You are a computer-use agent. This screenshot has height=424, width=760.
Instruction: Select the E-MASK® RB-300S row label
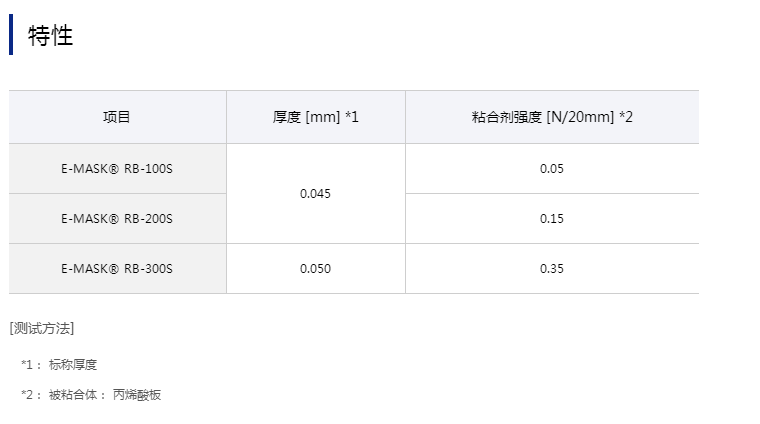117,268
